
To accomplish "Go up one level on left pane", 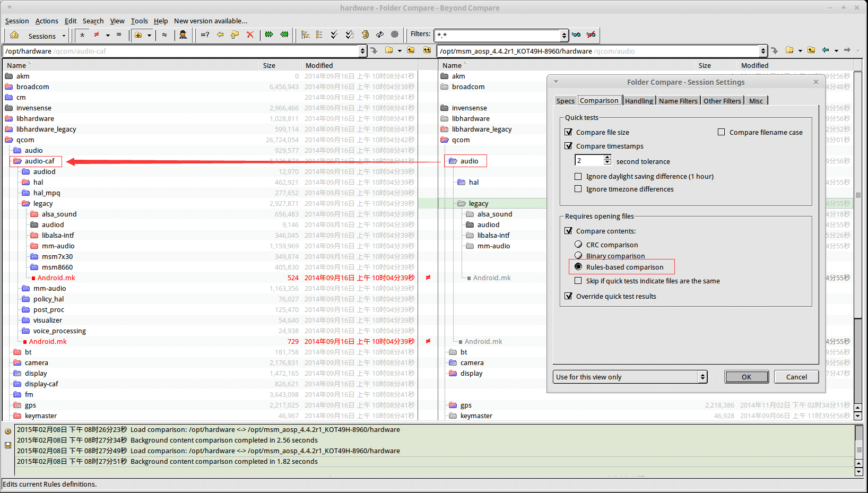I will (411, 50).
